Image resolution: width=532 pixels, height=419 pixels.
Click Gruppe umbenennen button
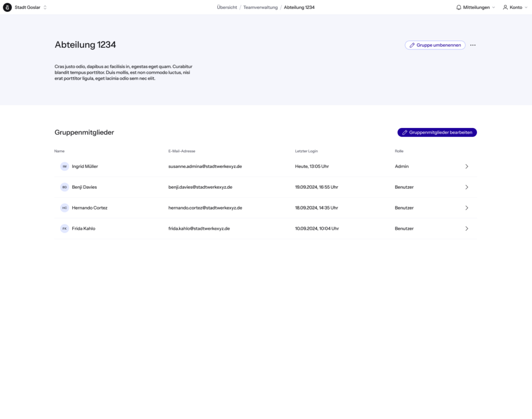coord(435,45)
